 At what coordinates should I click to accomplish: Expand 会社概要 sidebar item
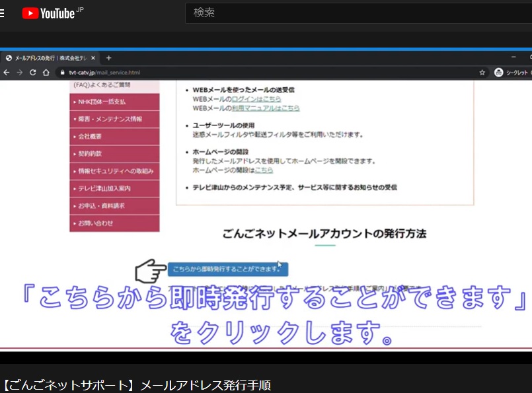point(114,136)
